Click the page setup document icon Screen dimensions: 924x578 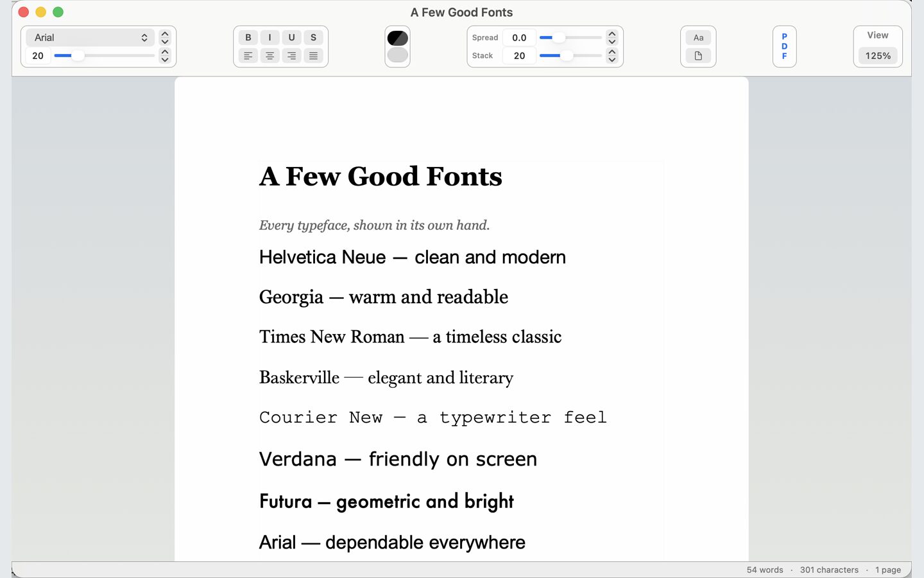(698, 56)
